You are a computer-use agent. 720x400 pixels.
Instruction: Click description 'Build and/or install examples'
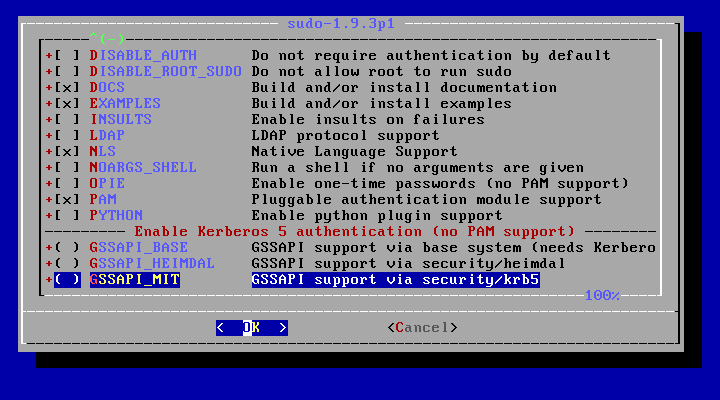point(382,104)
